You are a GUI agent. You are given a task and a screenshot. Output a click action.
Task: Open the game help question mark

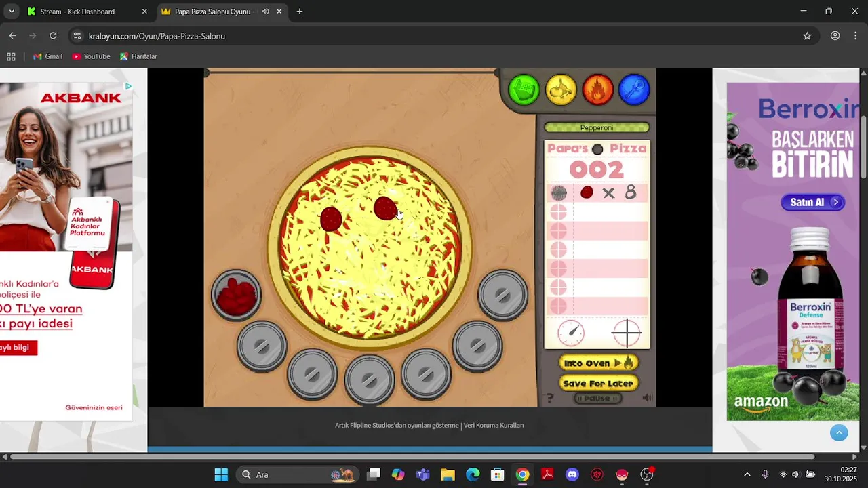click(x=550, y=399)
